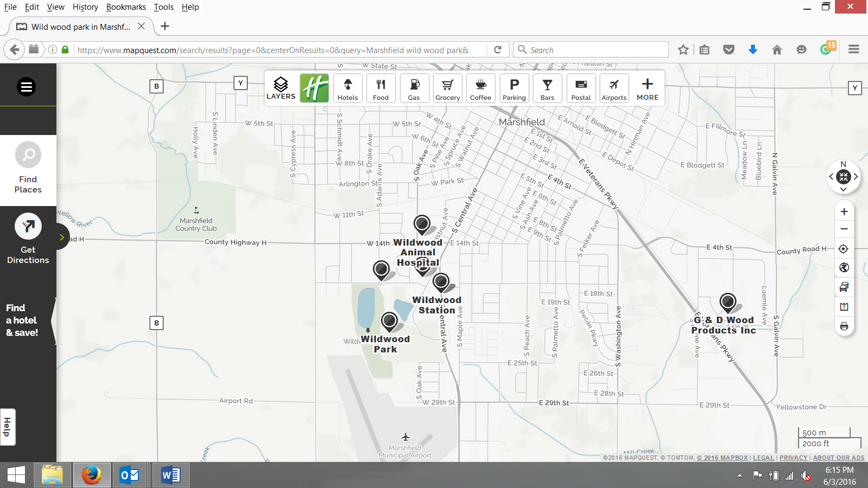868x488 pixels.
Task: Open the Tools menu
Action: point(163,7)
